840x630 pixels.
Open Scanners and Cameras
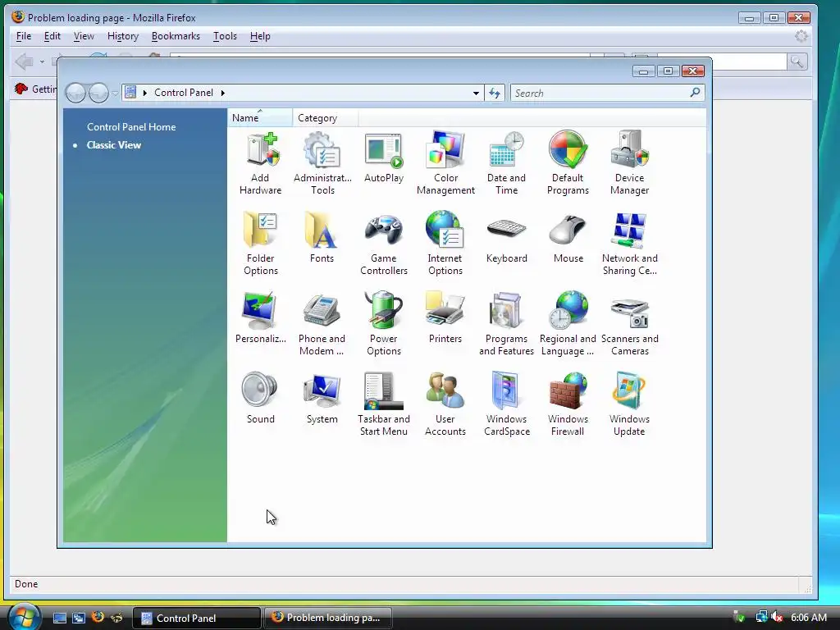click(629, 324)
